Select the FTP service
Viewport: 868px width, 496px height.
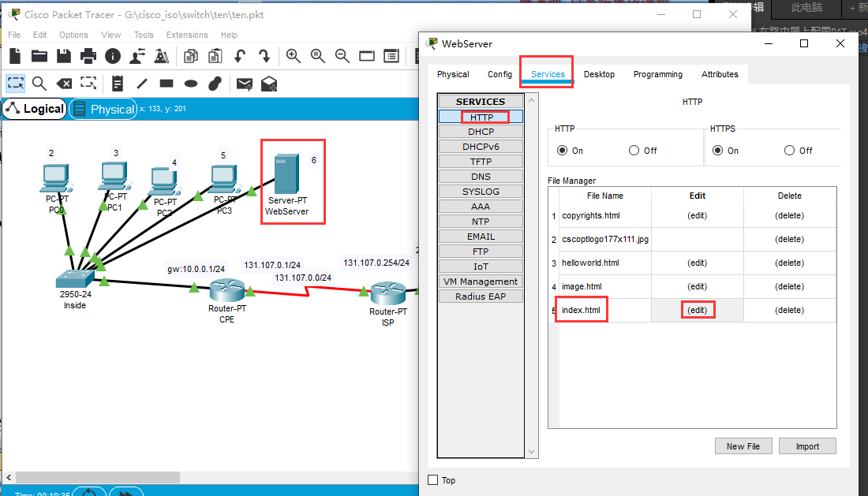481,252
